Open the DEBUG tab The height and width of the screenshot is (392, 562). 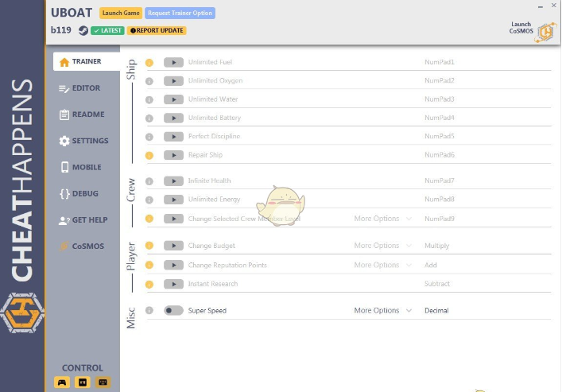point(79,194)
